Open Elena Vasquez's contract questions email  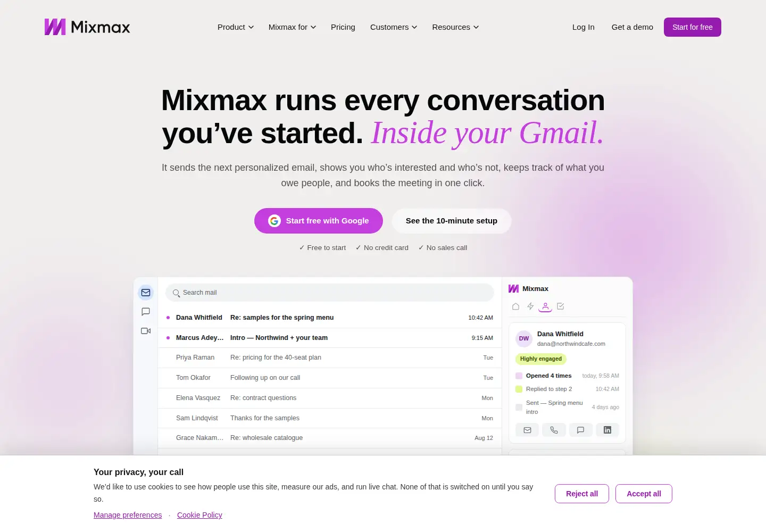330,398
